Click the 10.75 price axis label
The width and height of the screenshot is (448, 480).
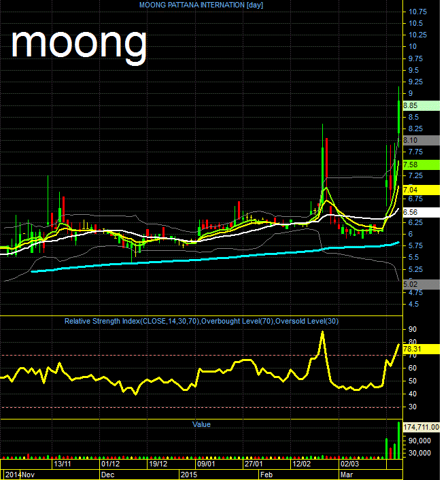pyautogui.click(x=417, y=12)
